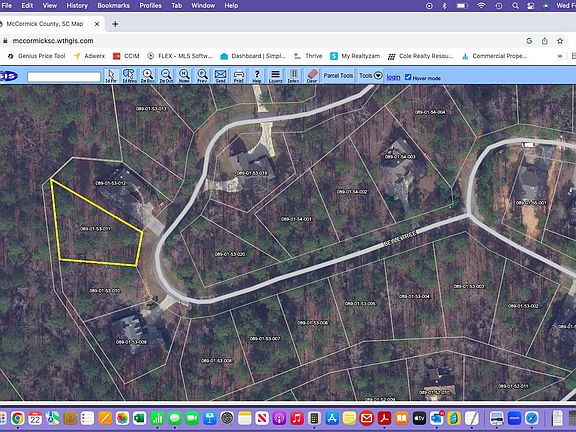Open the Help menu in menu bar
The height and width of the screenshot is (432, 576).
(x=231, y=6)
